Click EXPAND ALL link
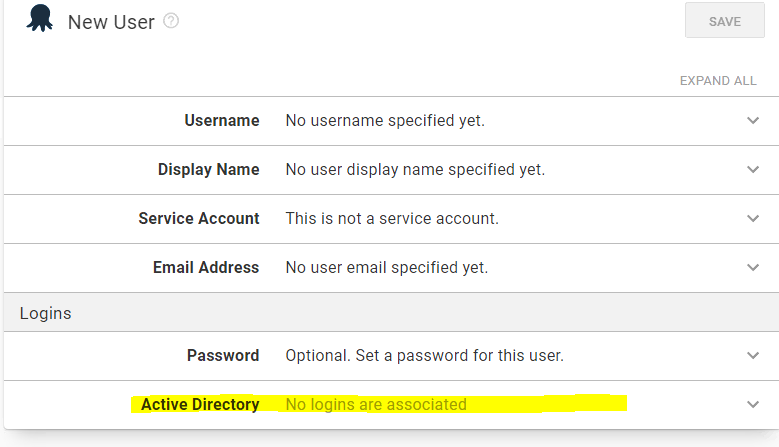This screenshot has width=779, height=447. click(x=718, y=80)
